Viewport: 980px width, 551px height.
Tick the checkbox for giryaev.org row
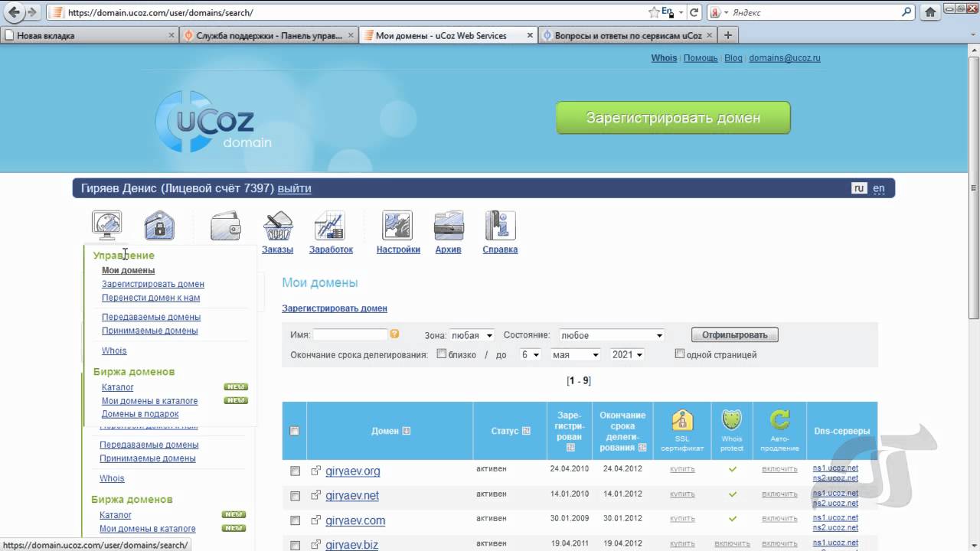[x=295, y=471]
